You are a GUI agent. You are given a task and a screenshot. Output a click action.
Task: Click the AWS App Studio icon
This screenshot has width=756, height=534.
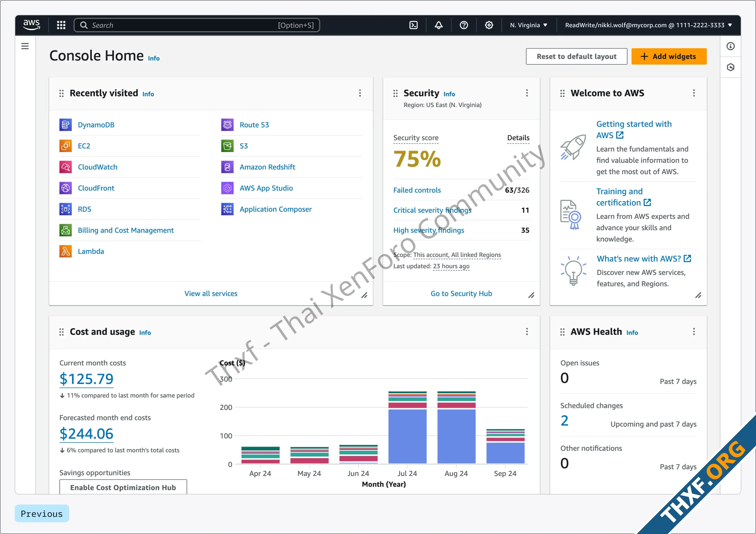[x=227, y=188]
